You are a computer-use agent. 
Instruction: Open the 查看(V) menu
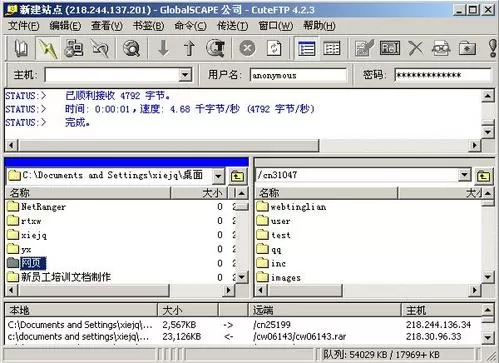pos(107,26)
